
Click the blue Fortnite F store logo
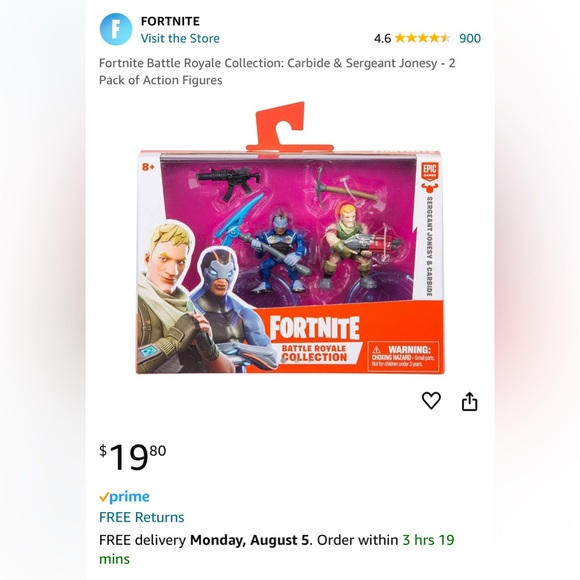(116, 29)
